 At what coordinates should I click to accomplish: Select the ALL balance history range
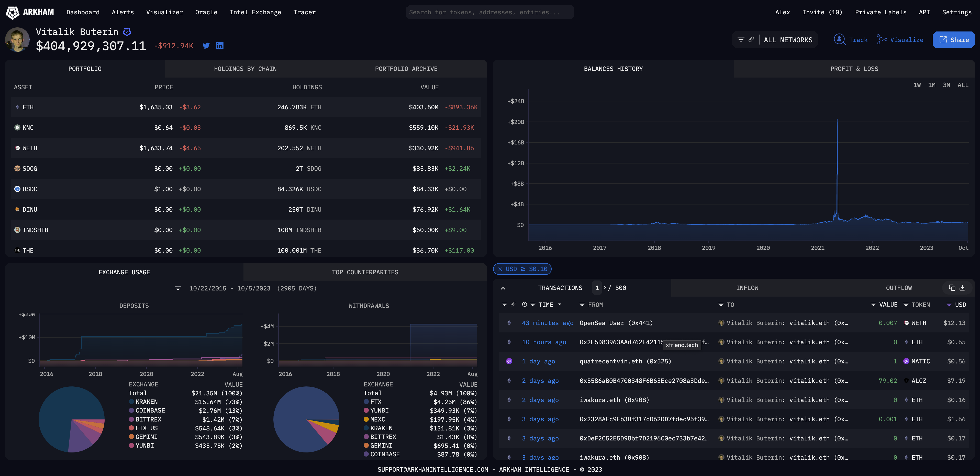[963, 85]
